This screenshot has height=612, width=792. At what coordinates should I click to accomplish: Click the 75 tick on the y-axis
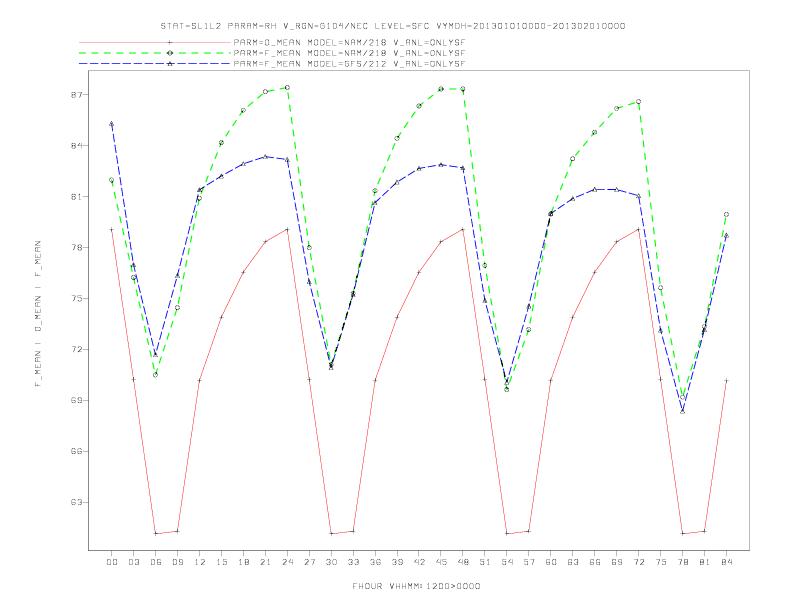(x=76, y=299)
